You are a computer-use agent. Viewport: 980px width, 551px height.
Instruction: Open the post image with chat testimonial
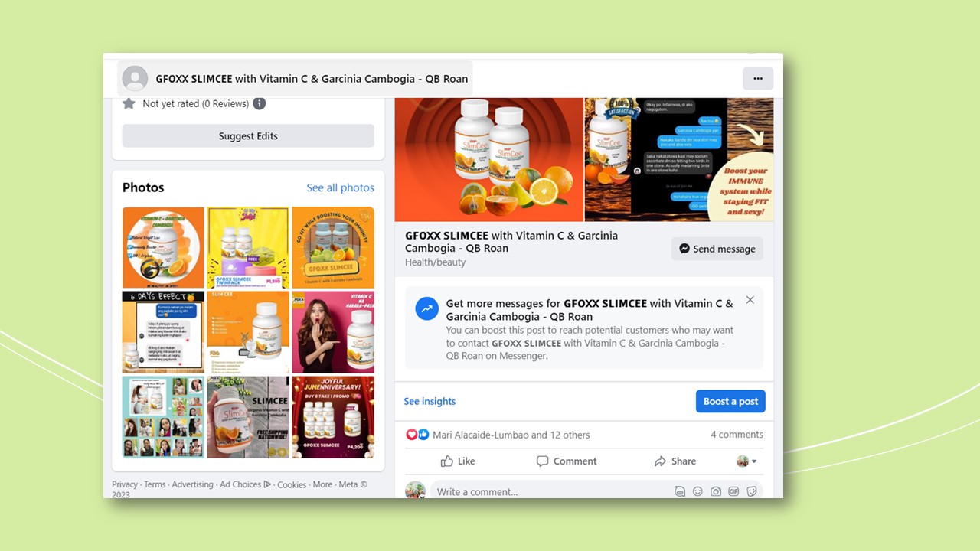tap(679, 160)
